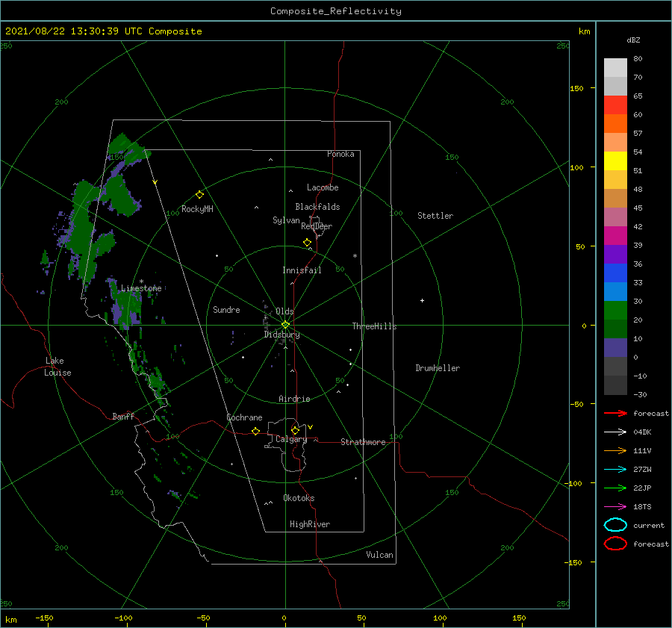
Task: Click the yellow diamond marker inside Calgary
Action: coord(295,430)
